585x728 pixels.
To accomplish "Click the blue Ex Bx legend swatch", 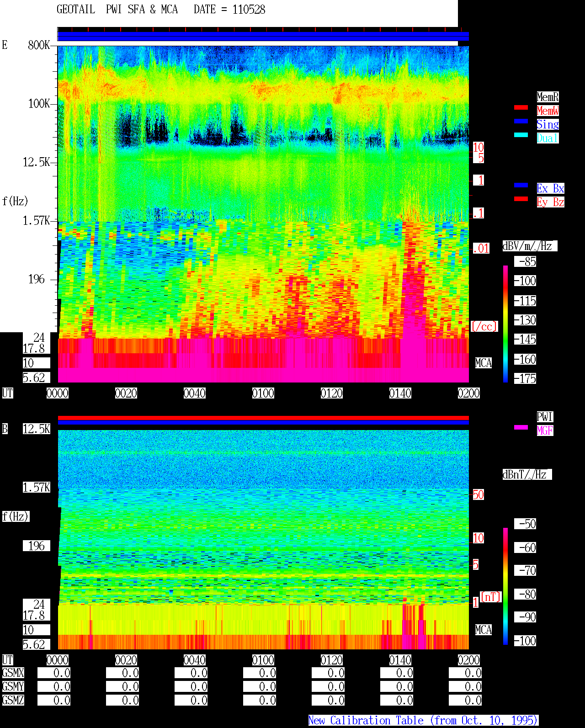I will pyautogui.click(x=521, y=185).
